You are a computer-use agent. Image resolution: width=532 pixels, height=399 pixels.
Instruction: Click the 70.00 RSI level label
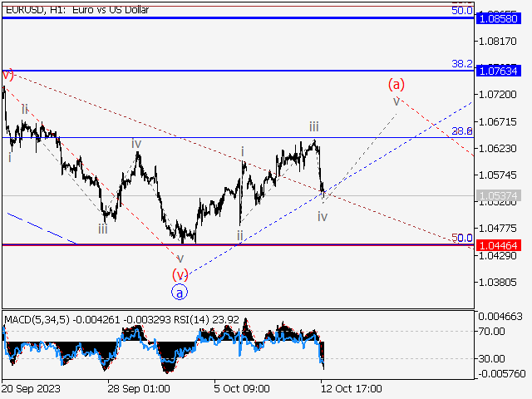[493, 331]
